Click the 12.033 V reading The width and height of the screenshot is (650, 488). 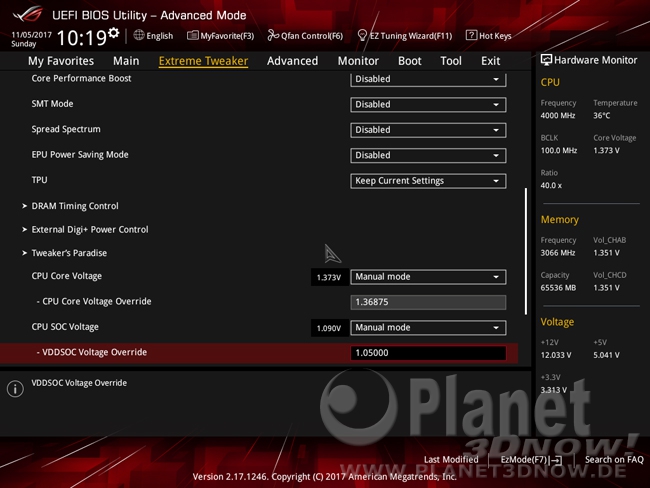pyautogui.click(x=556, y=355)
